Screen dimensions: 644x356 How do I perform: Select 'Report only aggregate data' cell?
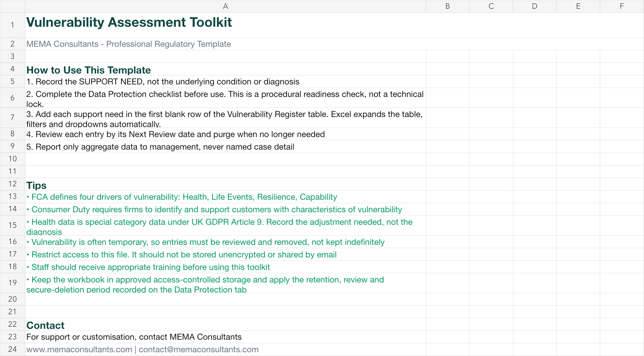[226, 146]
